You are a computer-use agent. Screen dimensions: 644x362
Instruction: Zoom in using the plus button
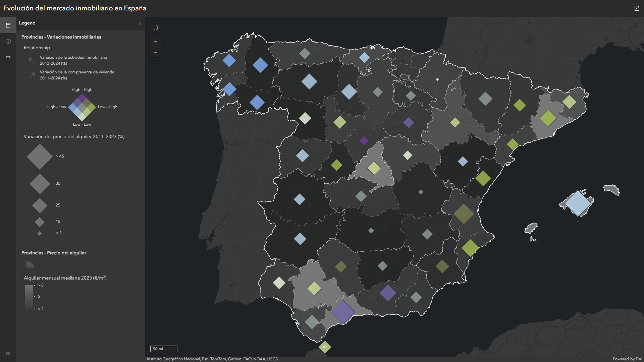click(156, 41)
